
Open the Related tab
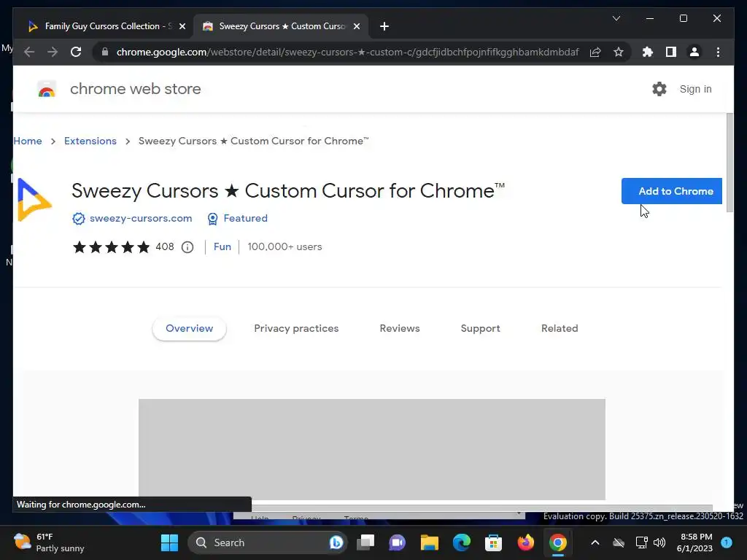tap(560, 328)
